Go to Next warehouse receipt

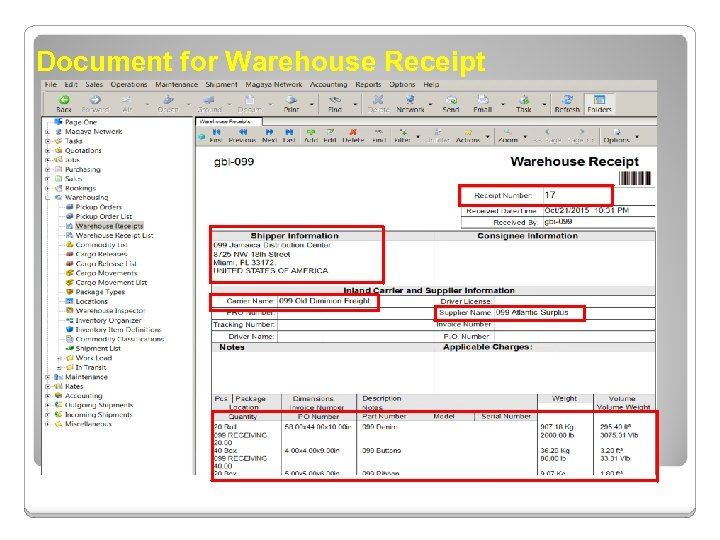[270, 135]
